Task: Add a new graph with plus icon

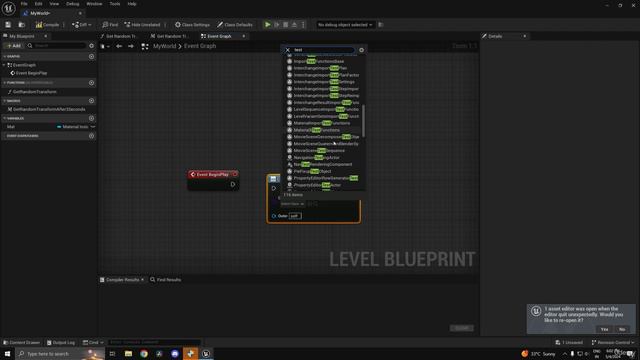Action: 91,56
